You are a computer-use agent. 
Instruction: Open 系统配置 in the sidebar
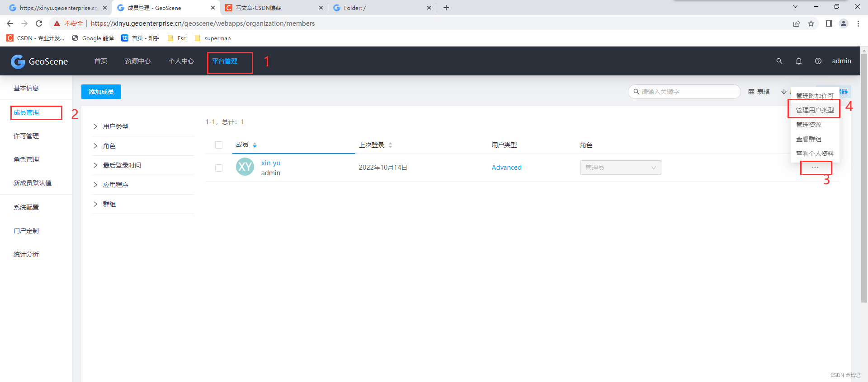click(26, 207)
